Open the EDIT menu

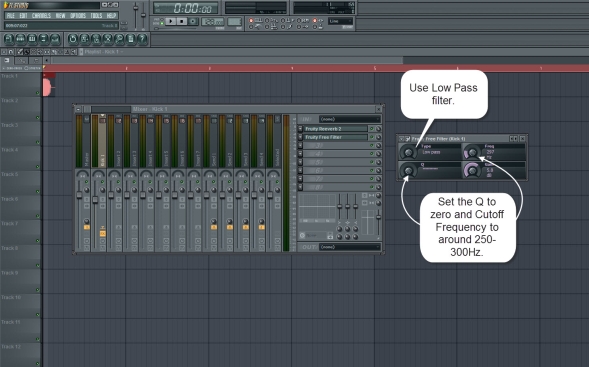23,15
